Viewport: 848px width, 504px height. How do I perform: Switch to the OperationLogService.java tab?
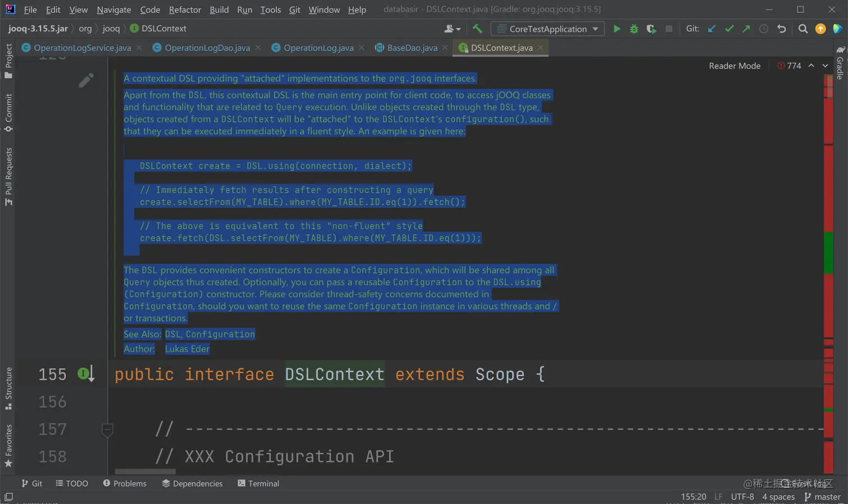(82, 48)
